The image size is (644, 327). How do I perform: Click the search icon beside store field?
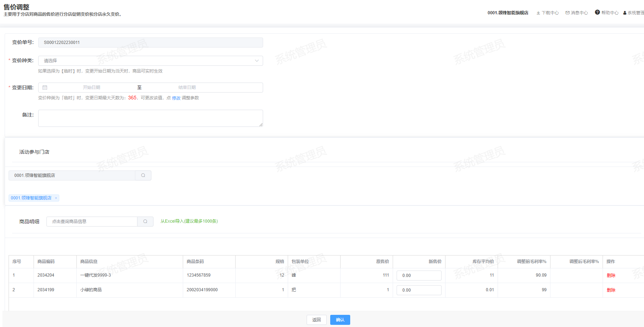(143, 175)
